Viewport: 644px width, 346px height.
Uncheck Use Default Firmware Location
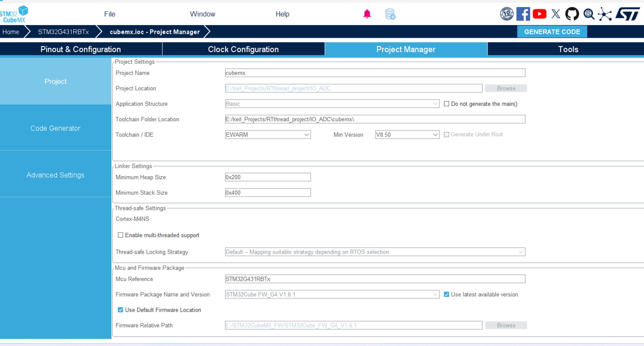pyautogui.click(x=120, y=310)
